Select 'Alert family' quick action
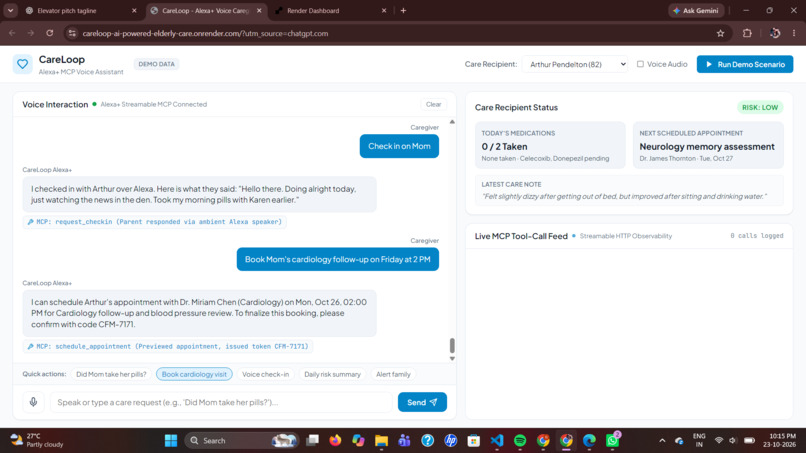Screen dimensions: 806x453 pos(393,374)
